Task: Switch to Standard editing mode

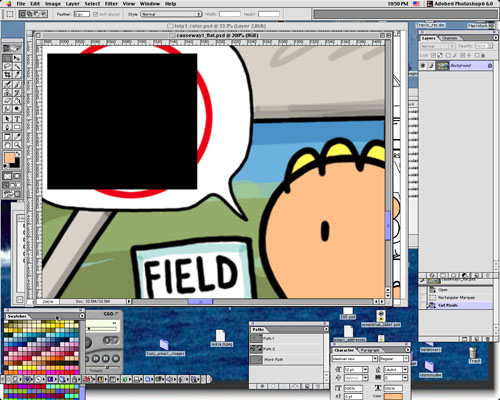Action: coord(7,176)
